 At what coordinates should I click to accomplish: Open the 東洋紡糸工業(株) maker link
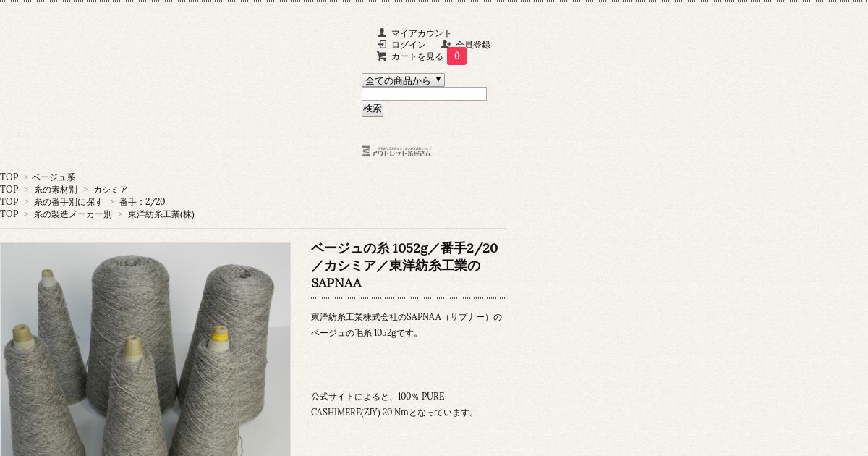(x=161, y=214)
